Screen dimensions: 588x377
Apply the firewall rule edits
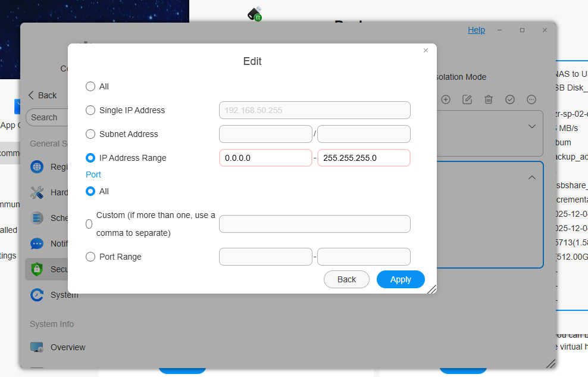pos(401,279)
